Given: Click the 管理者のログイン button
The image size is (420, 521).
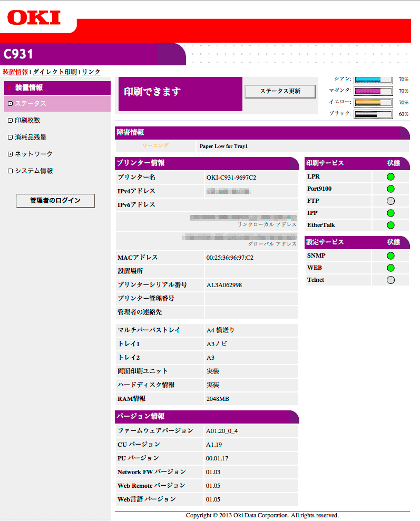Looking at the screenshot, I should click(55, 201).
